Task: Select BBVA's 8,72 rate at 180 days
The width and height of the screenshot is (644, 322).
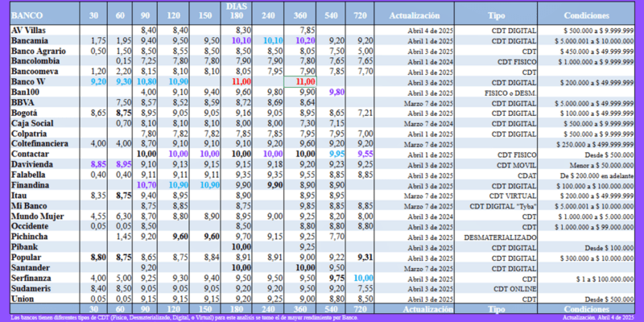Action: pos(243,103)
